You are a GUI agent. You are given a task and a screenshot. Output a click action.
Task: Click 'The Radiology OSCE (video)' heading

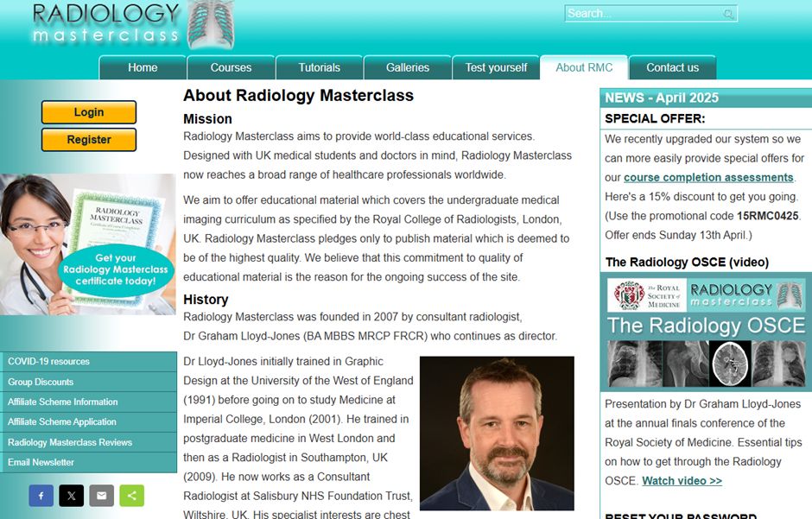pos(687,263)
